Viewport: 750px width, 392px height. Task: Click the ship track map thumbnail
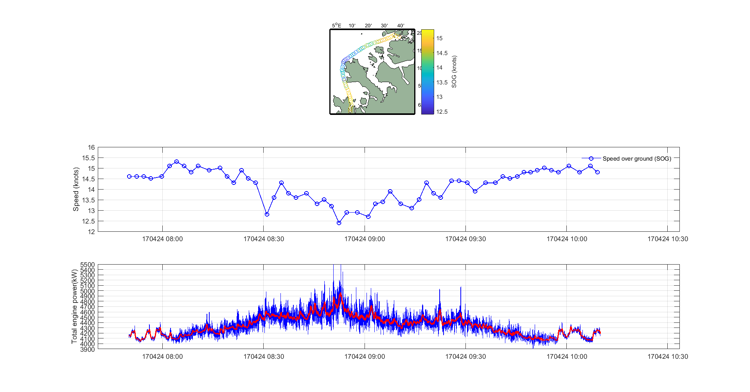(372, 72)
